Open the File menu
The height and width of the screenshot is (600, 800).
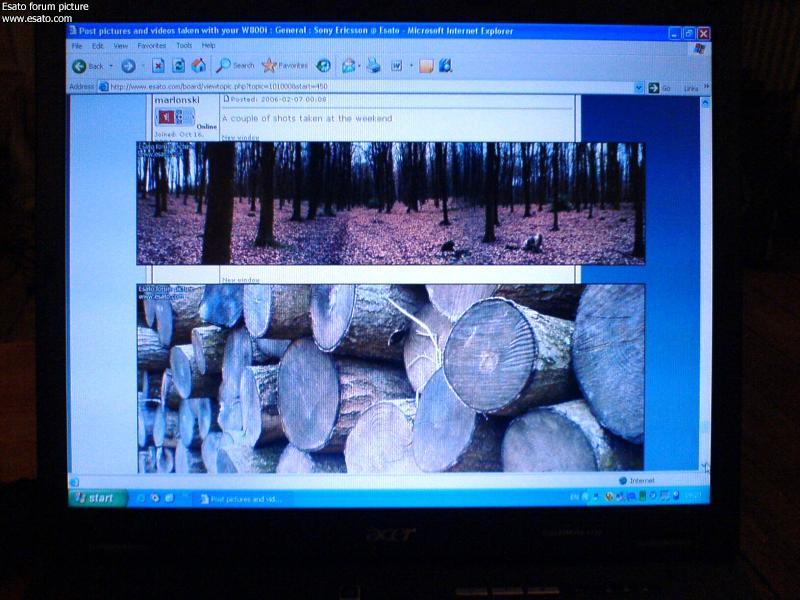tap(77, 46)
